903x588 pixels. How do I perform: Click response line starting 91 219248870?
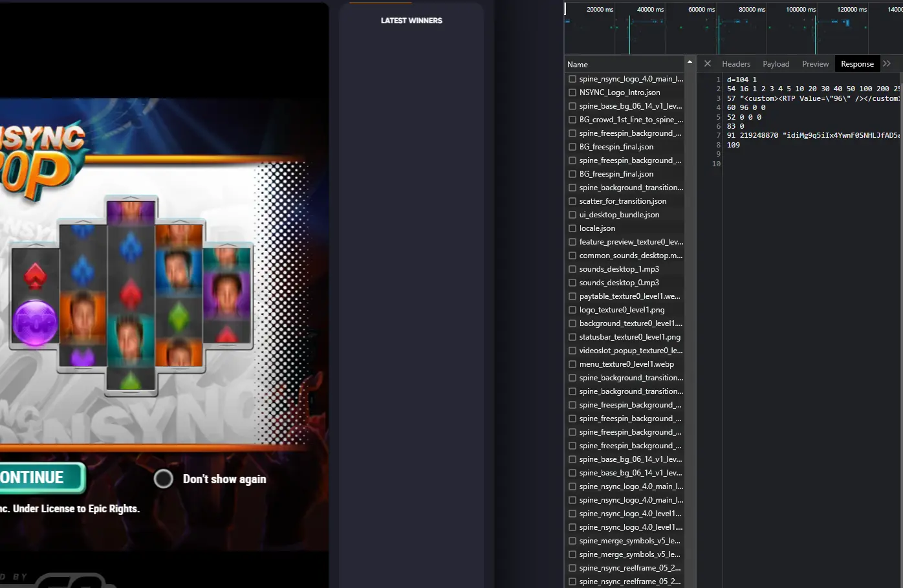pyautogui.click(x=813, y=135)
